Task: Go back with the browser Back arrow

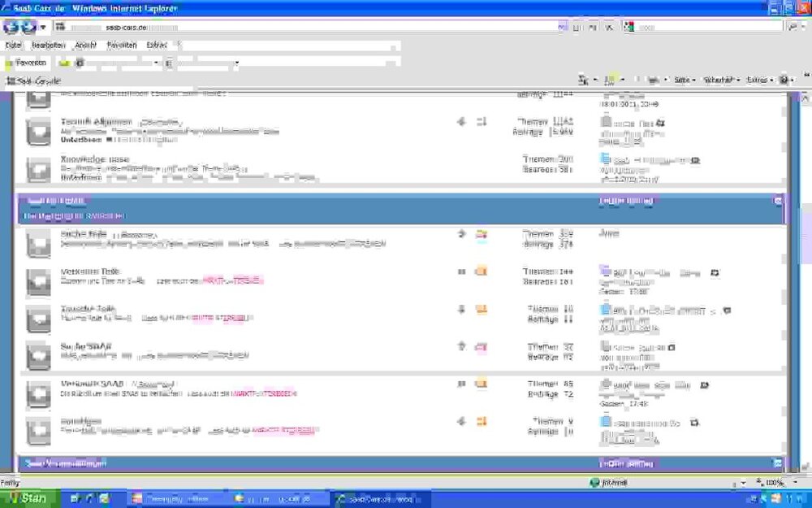Action: pyautogui.click(x=11, y=27)
